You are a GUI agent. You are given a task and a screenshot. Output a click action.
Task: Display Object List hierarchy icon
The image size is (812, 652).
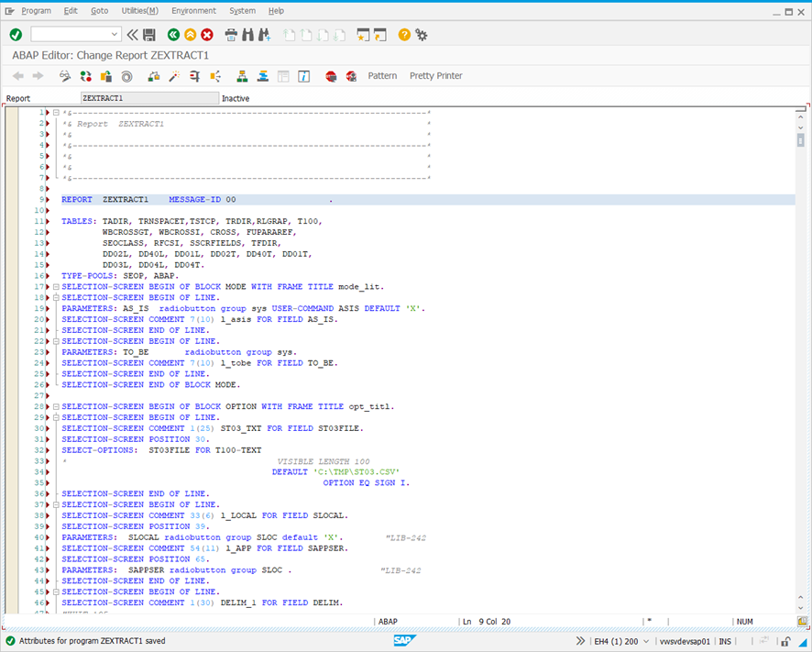click(242, 76)
